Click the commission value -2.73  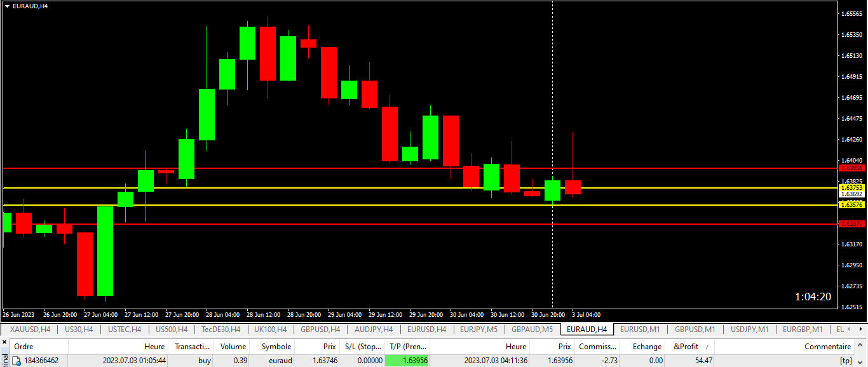point(609,361)
